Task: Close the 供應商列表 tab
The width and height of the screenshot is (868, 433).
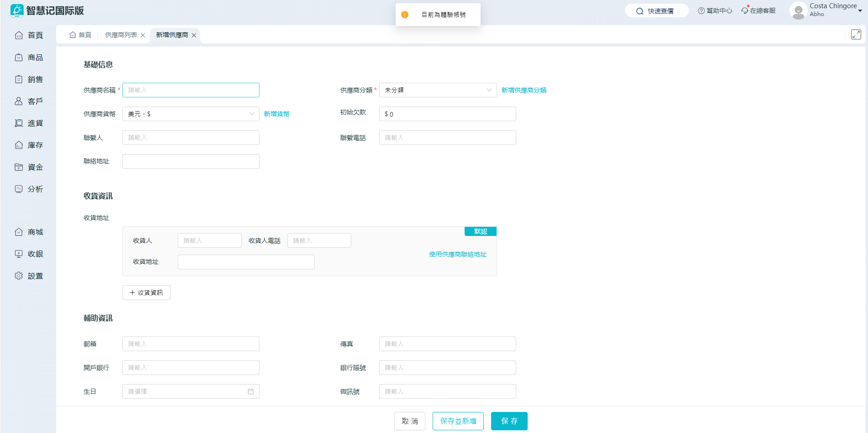Action: point(143,35)
